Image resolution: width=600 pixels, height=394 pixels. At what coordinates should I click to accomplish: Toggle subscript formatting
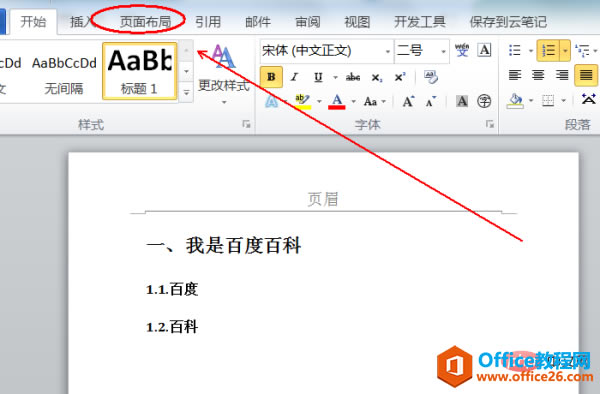(x=377, y=78)
